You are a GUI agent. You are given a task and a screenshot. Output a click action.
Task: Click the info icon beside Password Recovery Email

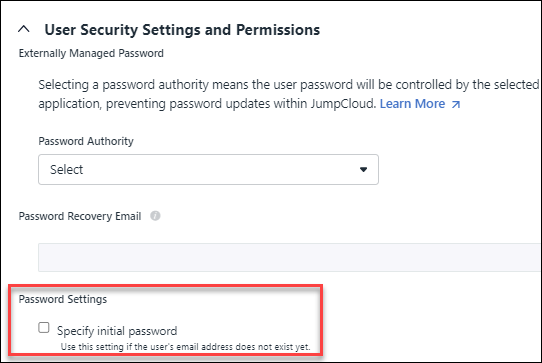155,216
